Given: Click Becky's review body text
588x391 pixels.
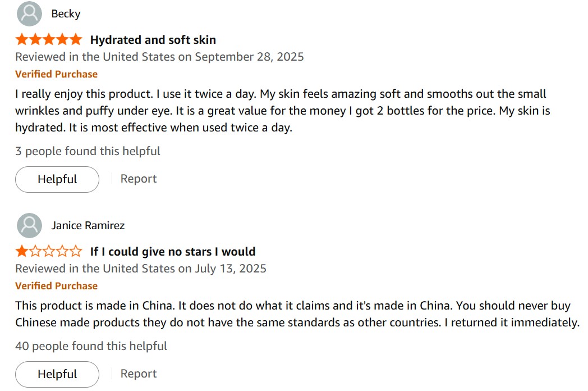Looking at the screenshot, I should pos(281,111).
